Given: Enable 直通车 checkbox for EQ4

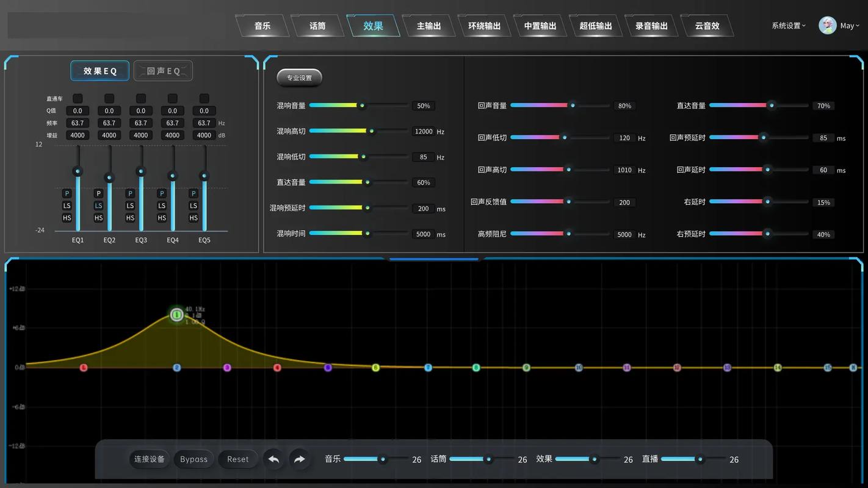Looking at the screenshot, I should click(173, 98).
